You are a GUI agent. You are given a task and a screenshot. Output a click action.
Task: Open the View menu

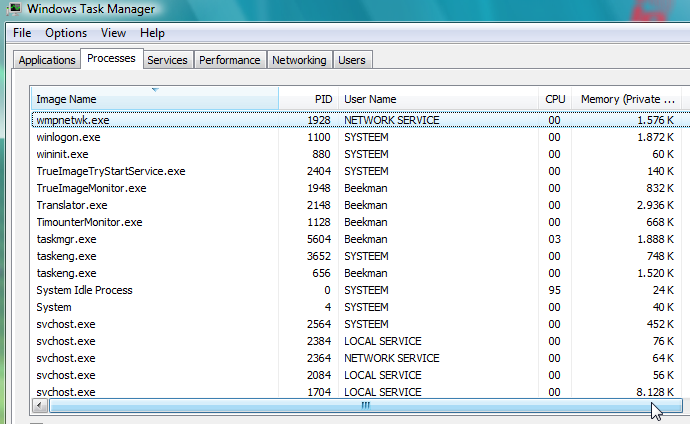coord(113,33)
